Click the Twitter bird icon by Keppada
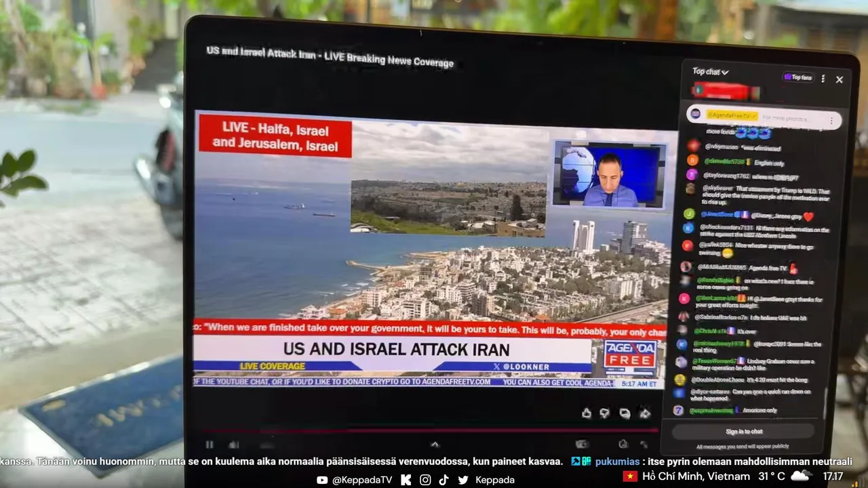 click(463, 480)
